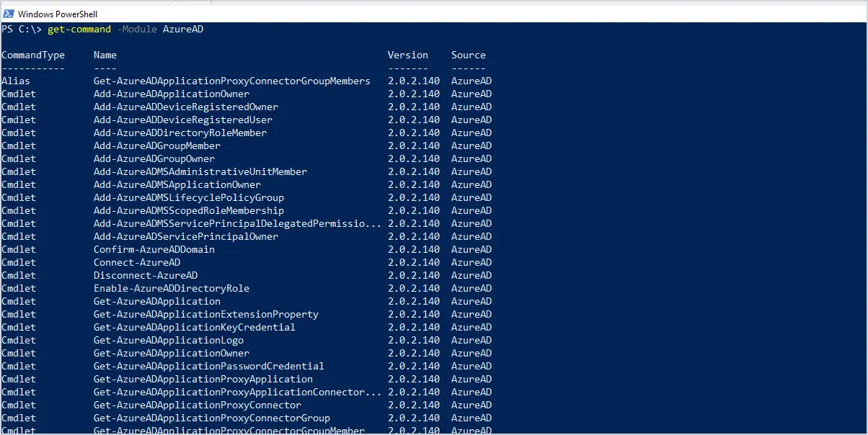Viewport: 868px width, 435px height.
Task: Click the Get-AzureADApplication cmdlet name
Action: (x=157, y=301)
